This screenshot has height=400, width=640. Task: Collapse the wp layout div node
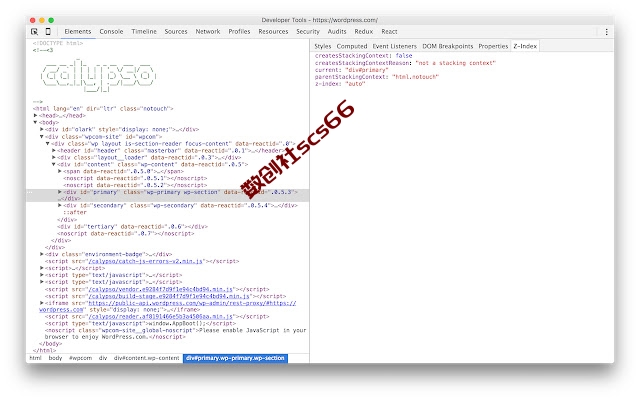pos(48,143)
